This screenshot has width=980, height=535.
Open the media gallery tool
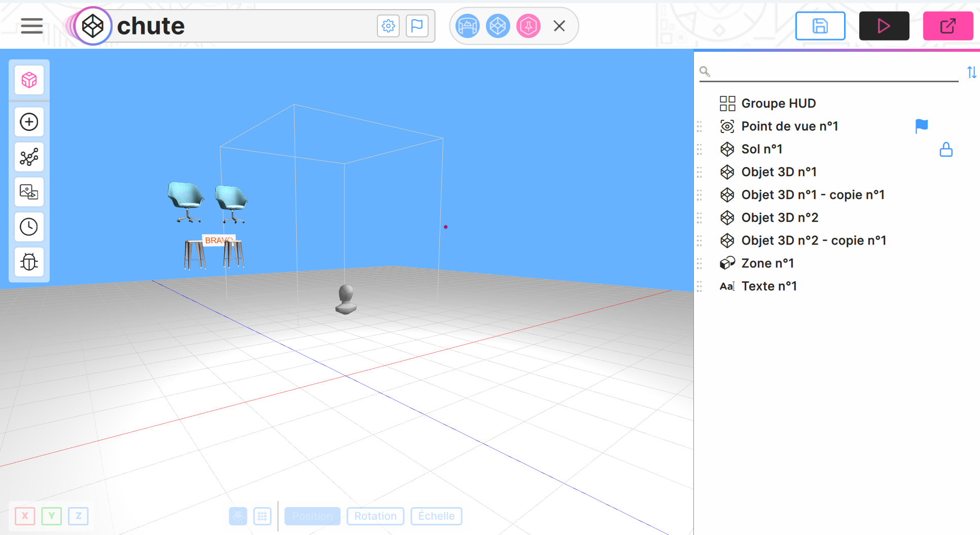29,192
